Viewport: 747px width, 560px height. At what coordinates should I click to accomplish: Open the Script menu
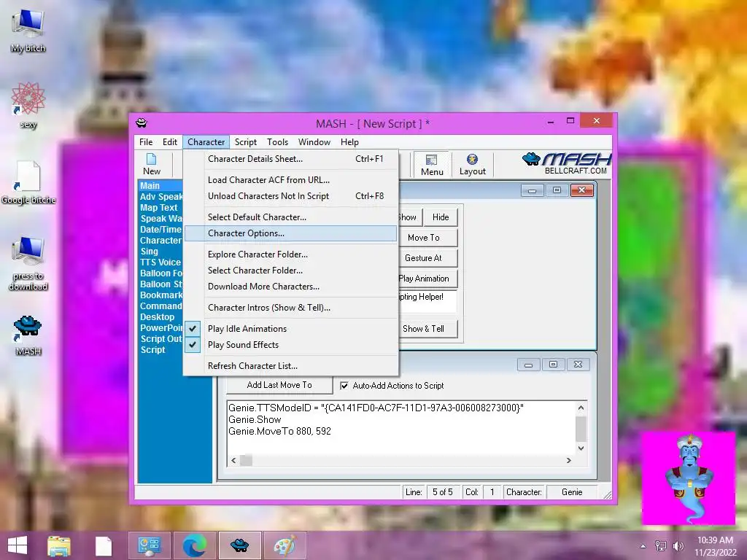(245, 142)
